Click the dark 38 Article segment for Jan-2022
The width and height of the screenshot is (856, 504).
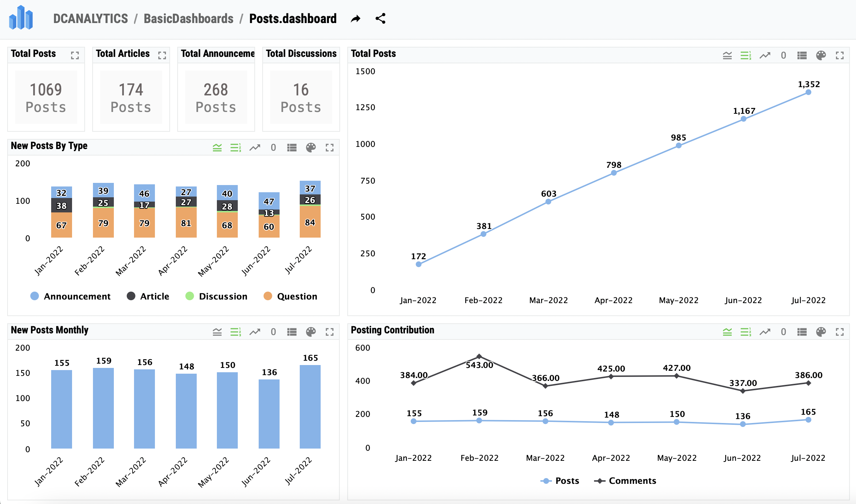(62, 205)
